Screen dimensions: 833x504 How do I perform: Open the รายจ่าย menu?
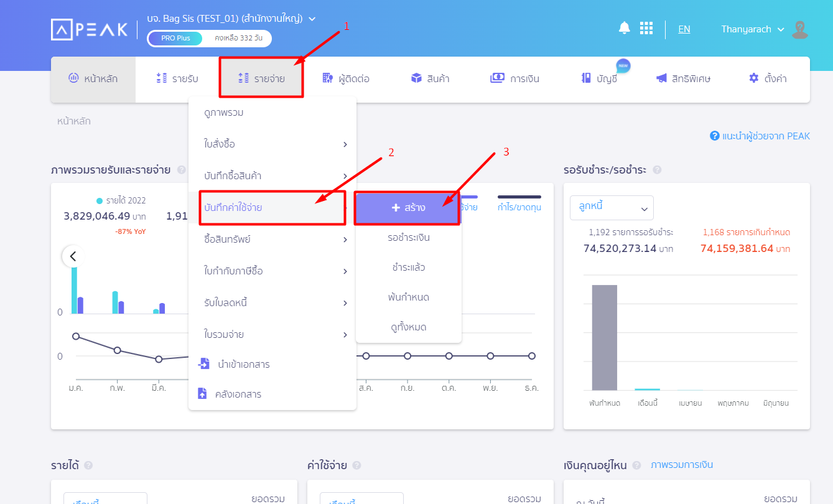tap(261, 79)
